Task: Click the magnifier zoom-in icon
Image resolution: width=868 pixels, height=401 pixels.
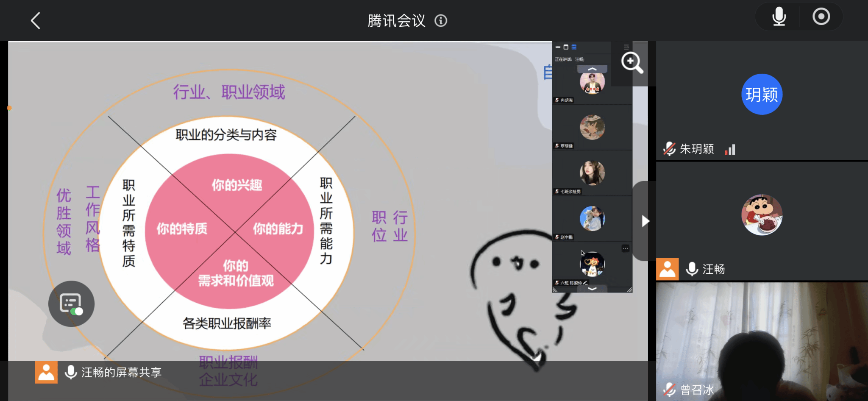Action: (x=632, y=63)
